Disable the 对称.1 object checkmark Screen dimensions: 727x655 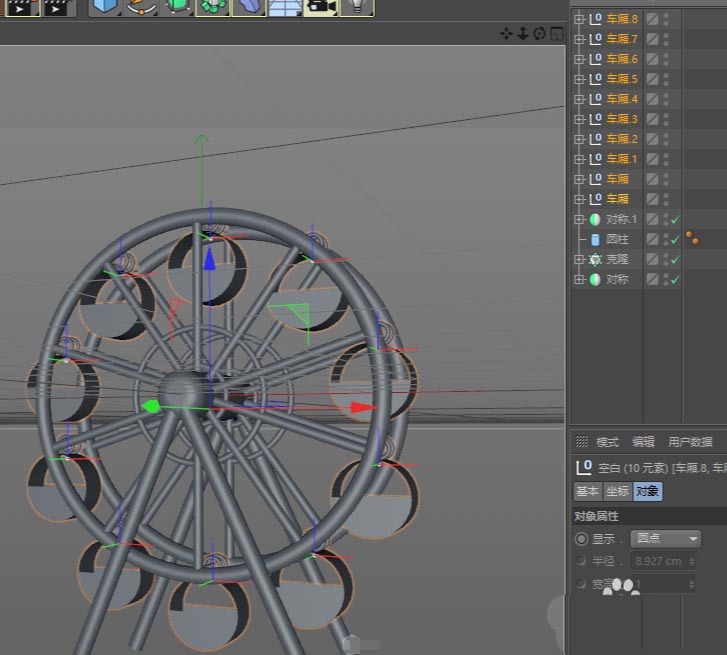pos(675,219)
